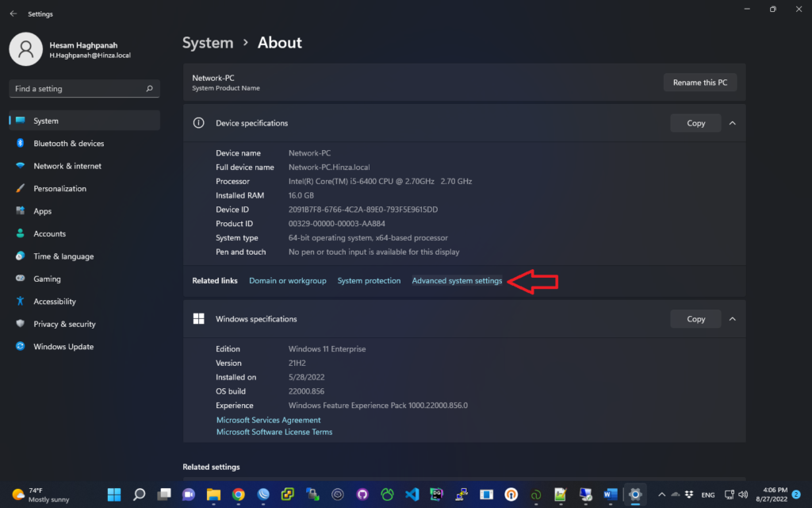Screen dimensions: 812x508
Task: Open Network & internet settings
Action: pos(67,166)
